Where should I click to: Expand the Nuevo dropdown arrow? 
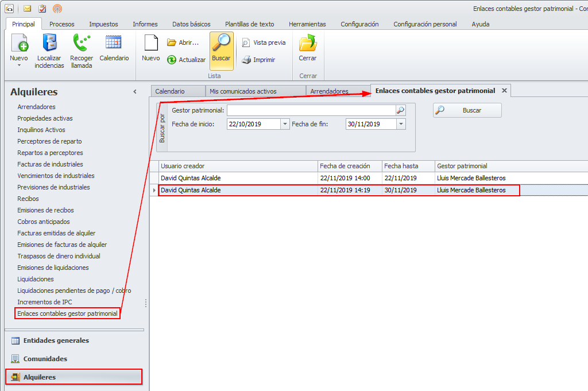pos(19,65)
